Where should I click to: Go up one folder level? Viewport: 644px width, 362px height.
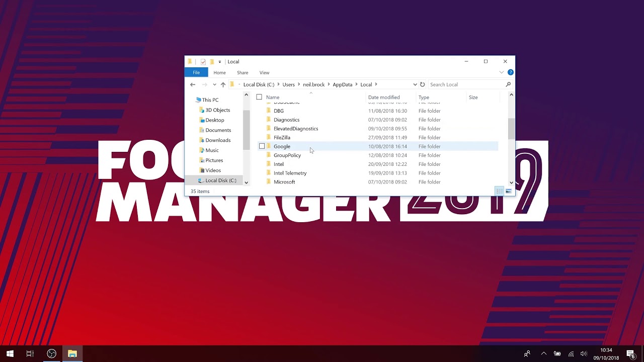coord(223,84)
